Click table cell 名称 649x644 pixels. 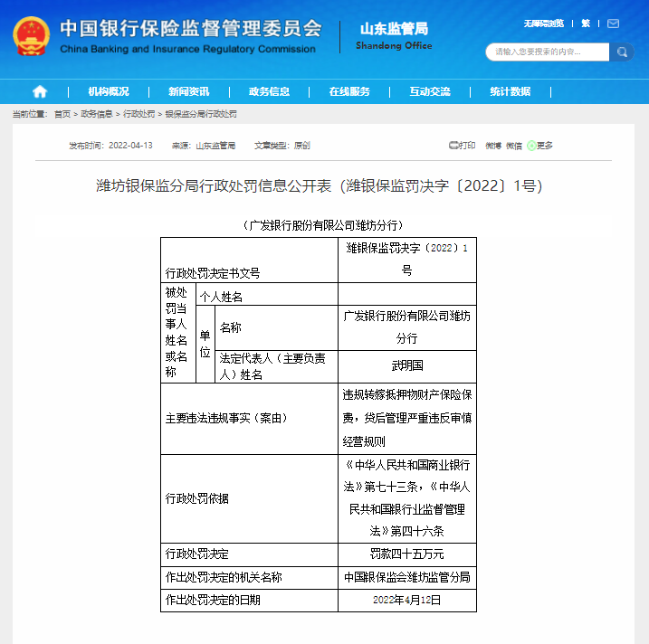(276, 328)
